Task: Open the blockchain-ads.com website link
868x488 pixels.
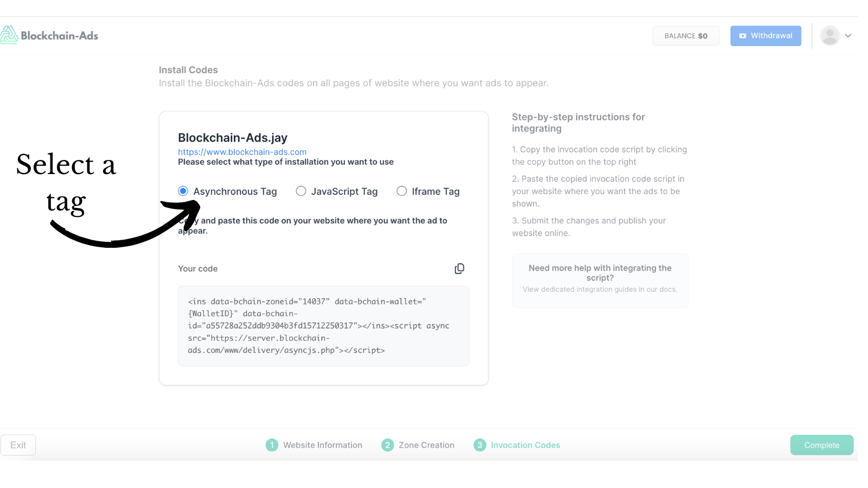Action: pos(242,152)
